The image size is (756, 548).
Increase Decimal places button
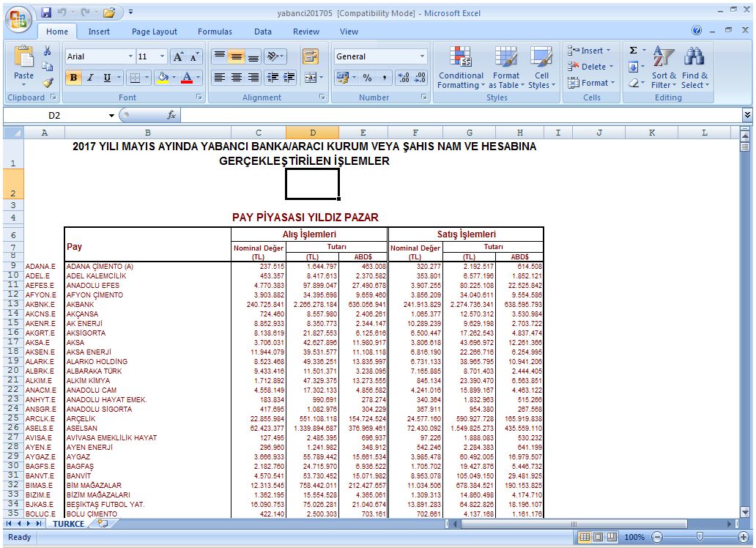[x=403, y=77]
